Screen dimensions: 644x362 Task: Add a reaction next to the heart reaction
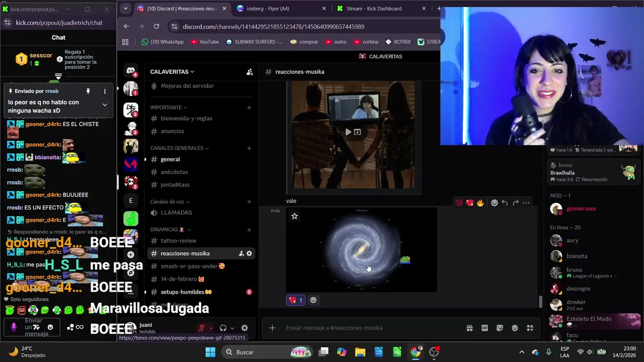coord(313,300)
